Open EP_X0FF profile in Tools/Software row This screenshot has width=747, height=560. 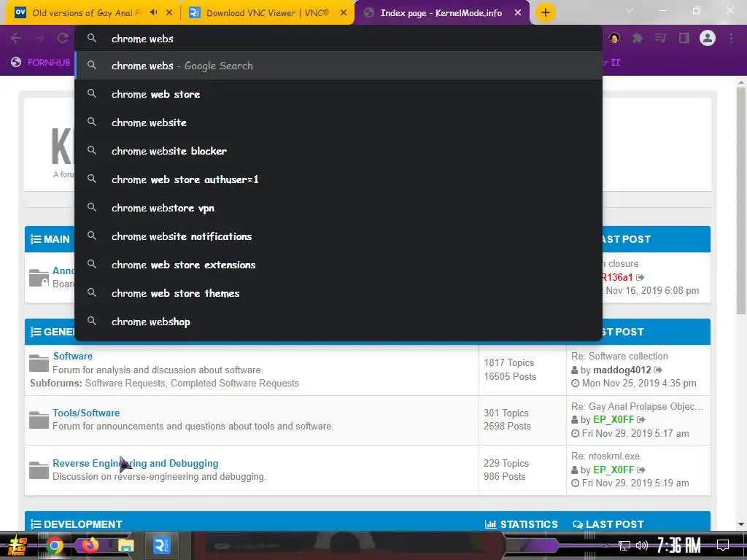point(614,419)
